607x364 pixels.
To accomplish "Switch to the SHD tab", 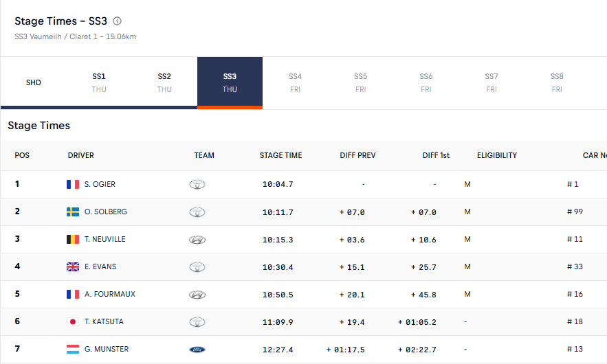I will coord(34,82).
